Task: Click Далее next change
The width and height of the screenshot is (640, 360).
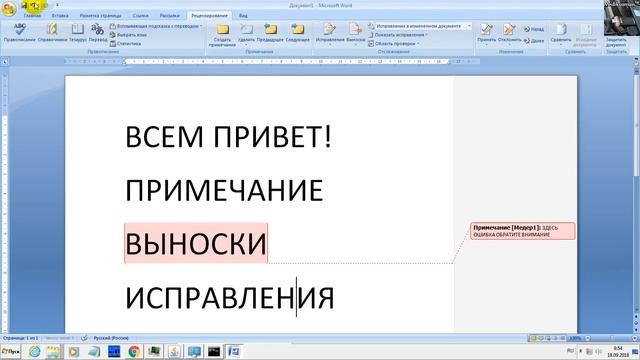Action: 534,41
